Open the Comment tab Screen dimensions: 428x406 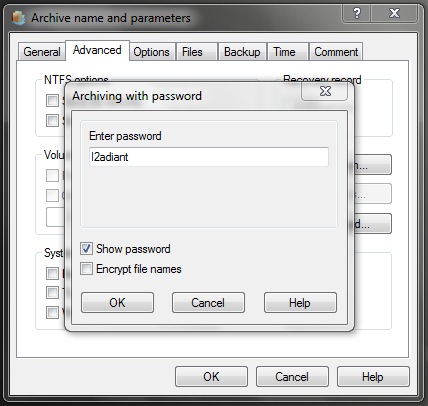(336, 52)
